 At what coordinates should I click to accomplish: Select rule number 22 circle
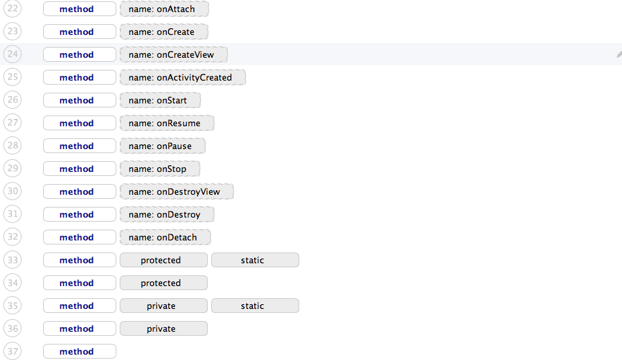(13, 8)
